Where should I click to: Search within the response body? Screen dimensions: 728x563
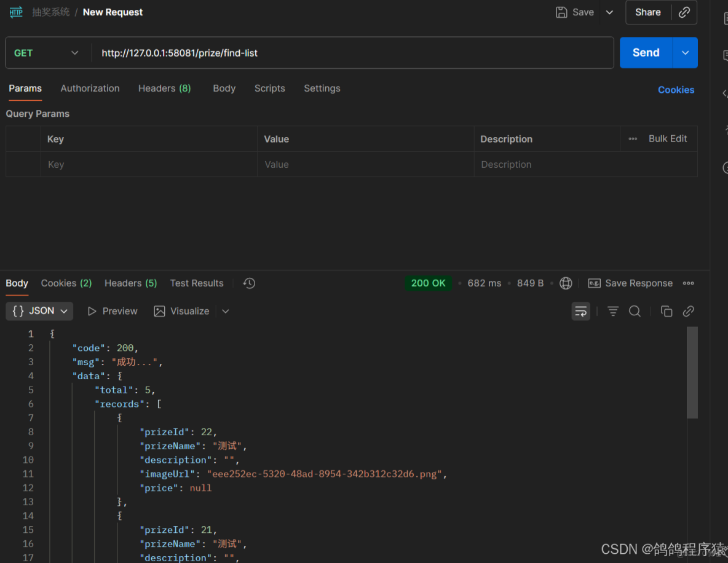[x=635, y=312]
